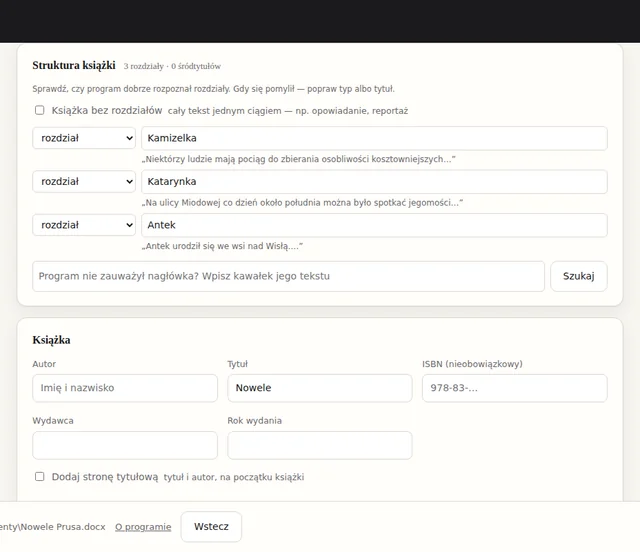Click the Szukaj button
Viewport: 640px width, 552px height.
(579, 276)
